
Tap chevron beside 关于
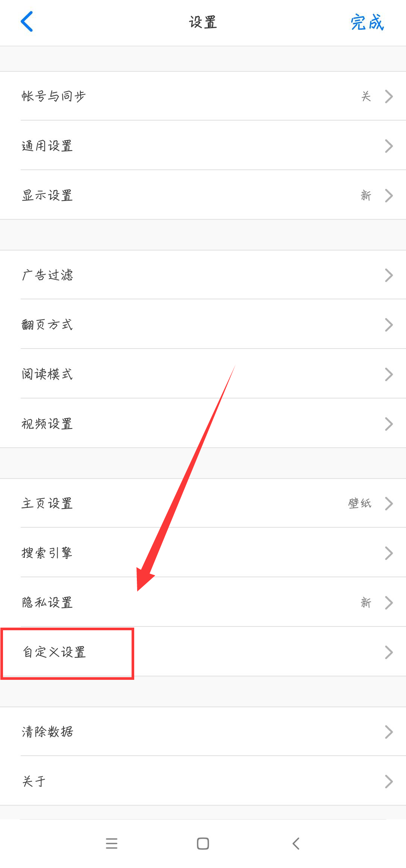click(x=389, y=781)
